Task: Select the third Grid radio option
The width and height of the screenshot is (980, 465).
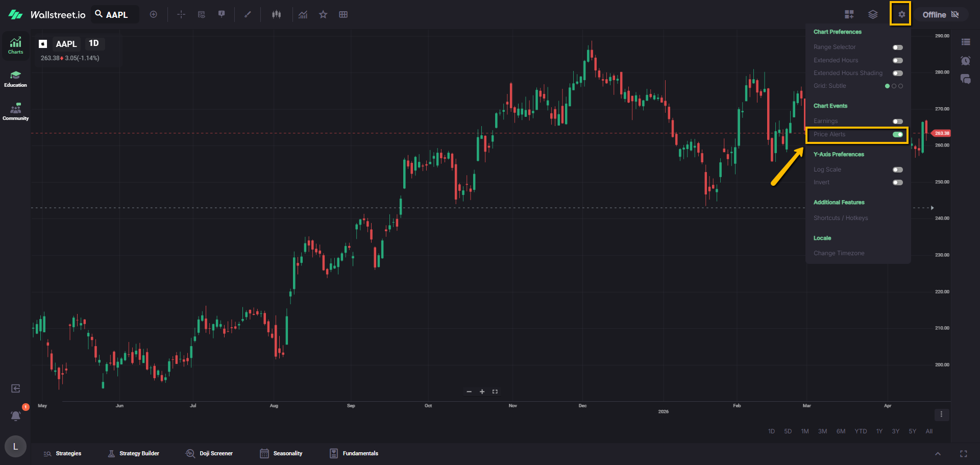Action: (x=901, y=86)
